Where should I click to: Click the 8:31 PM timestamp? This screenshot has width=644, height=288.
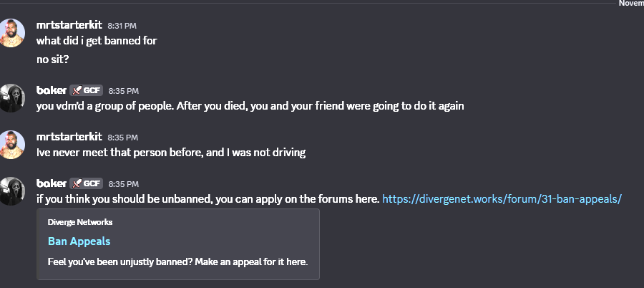[x=122, y=27]
